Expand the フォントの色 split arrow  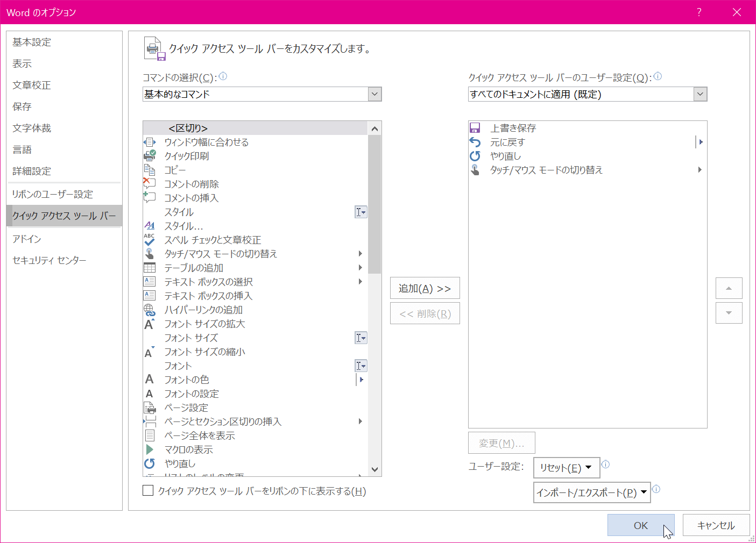[361, 380]
